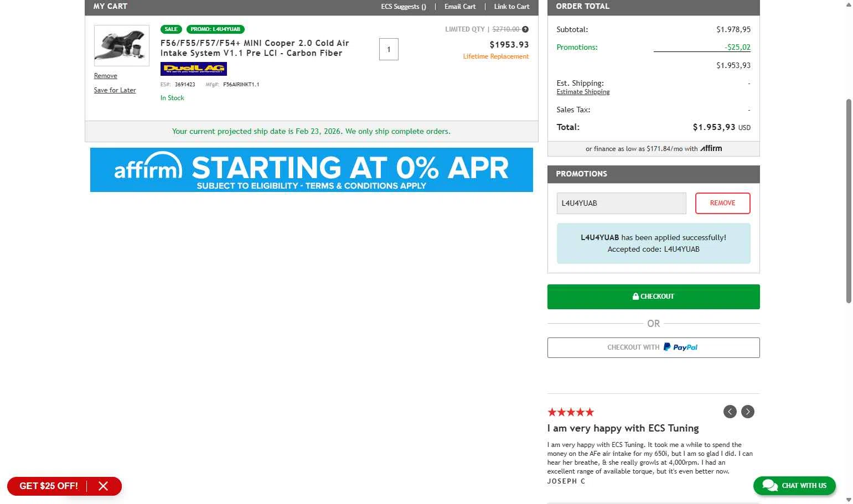Viewport: 853px width, 504px height.
Task: Select Email Cart option
Action: [x=460, y=7]
